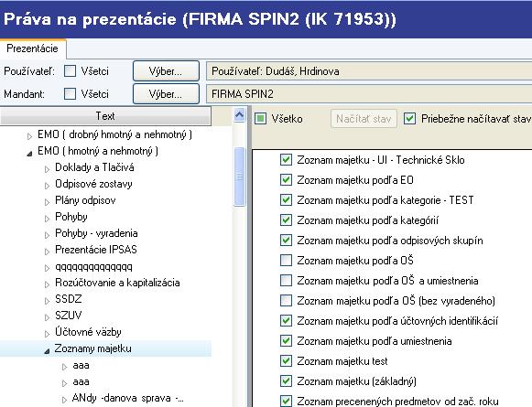Open the Výber button for Mandant
Image resolution: width=532 pixels, height=407 pixels.
pos(166,93)
